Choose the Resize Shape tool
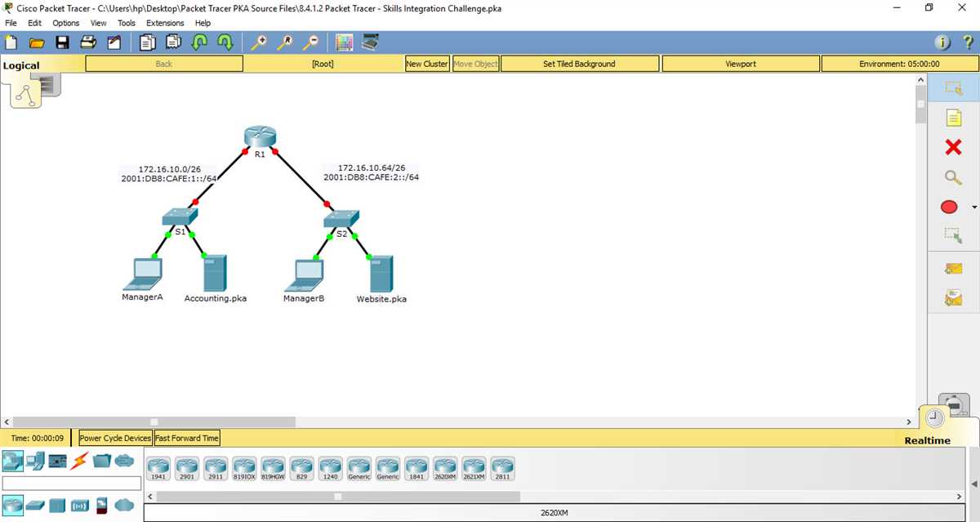980x522 pixels. coord(953,235)
